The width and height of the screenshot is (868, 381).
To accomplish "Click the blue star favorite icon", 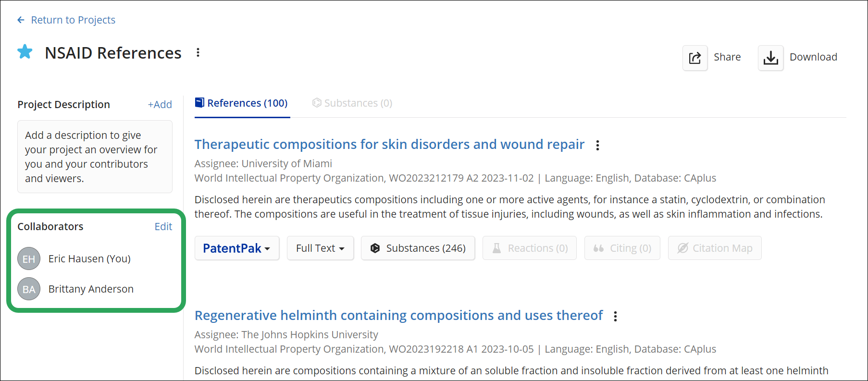I will point(25,51).
